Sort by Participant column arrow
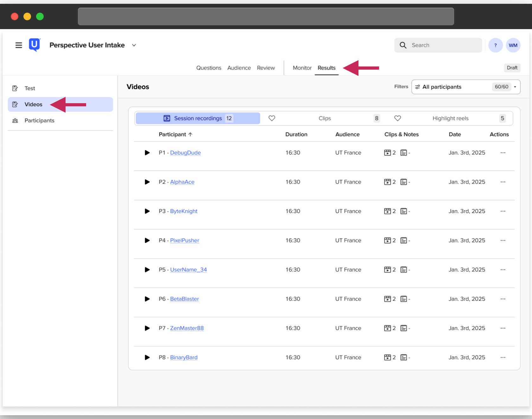 tap(190, 134)
